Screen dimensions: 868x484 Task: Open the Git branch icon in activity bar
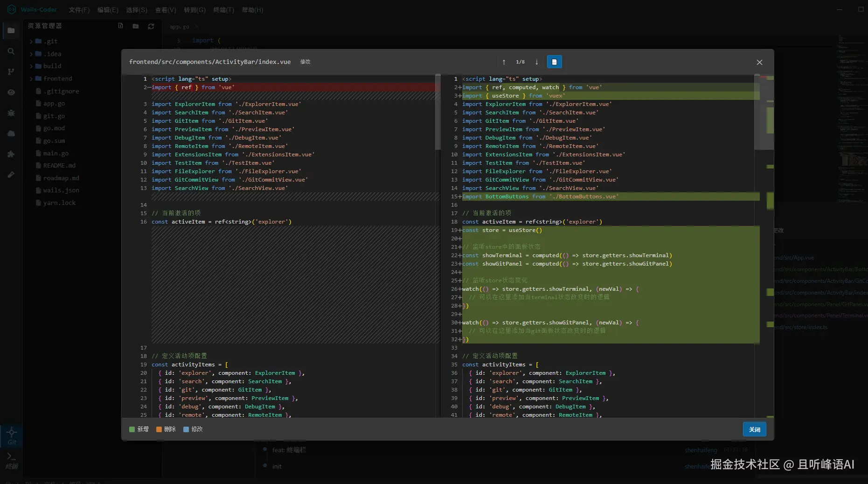pyautogui.click(x=11, y=72)
